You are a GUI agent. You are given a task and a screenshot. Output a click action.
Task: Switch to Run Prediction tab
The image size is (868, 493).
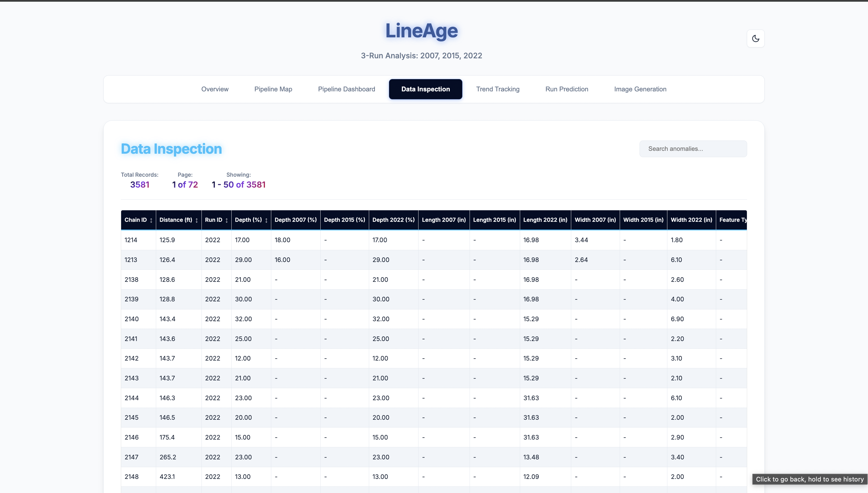567,89
